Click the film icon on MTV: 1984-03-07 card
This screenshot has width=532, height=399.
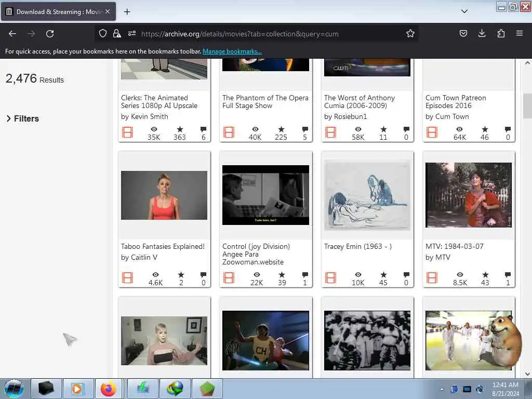click(432, 277)
